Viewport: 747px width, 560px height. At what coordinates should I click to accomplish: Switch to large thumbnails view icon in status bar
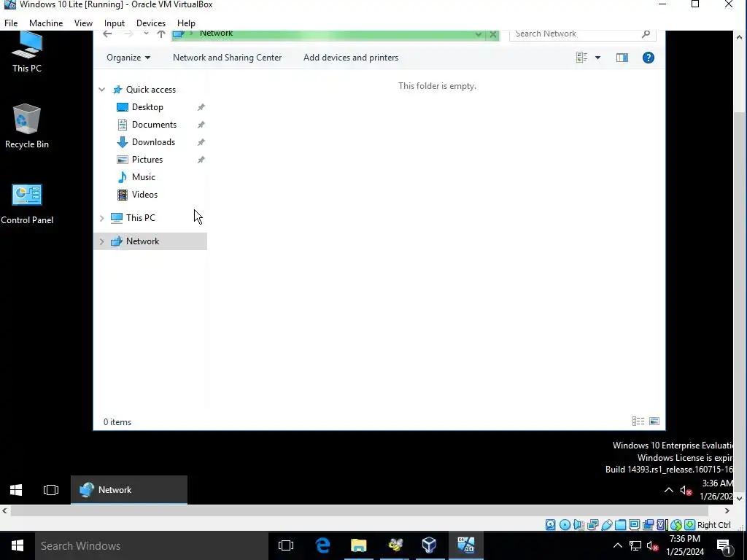[x=654, y=421]
